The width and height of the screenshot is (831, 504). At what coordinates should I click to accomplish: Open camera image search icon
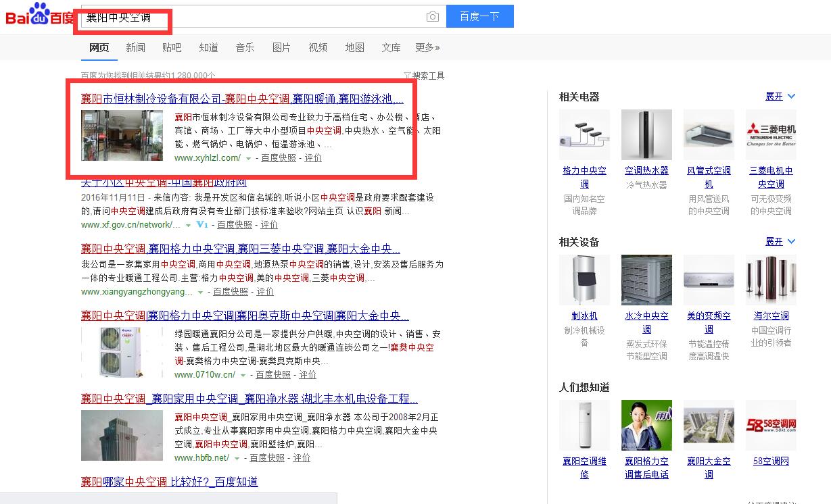432,17
